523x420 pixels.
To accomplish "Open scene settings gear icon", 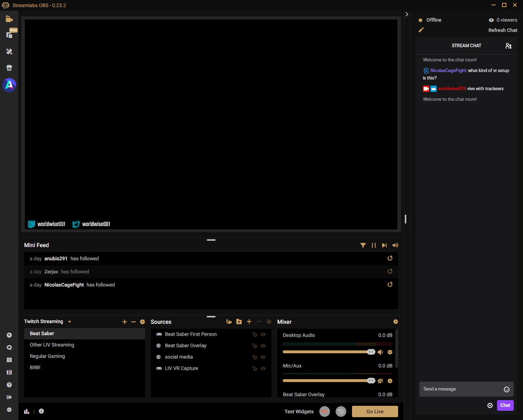I will coord(143,322).
